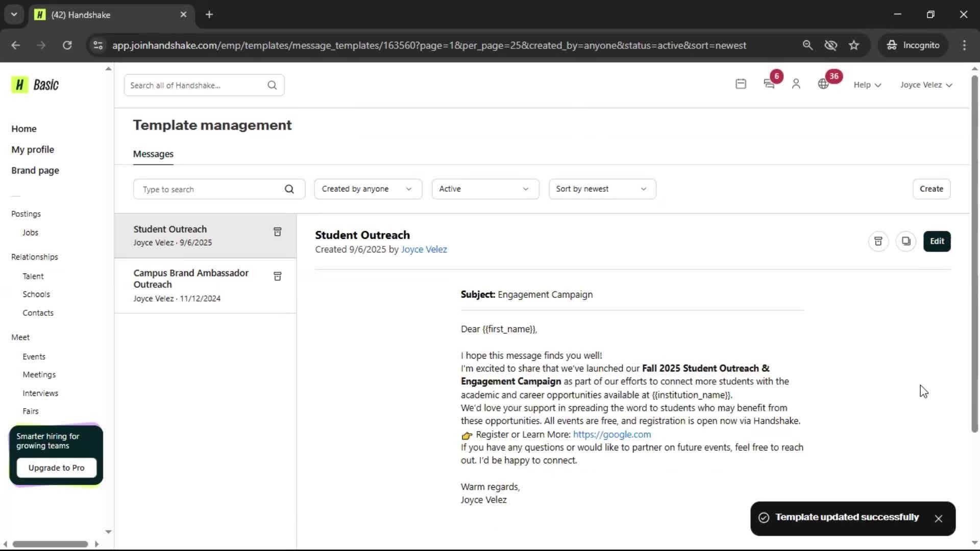Open the person profile icon in the header
Viewport: 980px width, 551px height.
point(796,84)
